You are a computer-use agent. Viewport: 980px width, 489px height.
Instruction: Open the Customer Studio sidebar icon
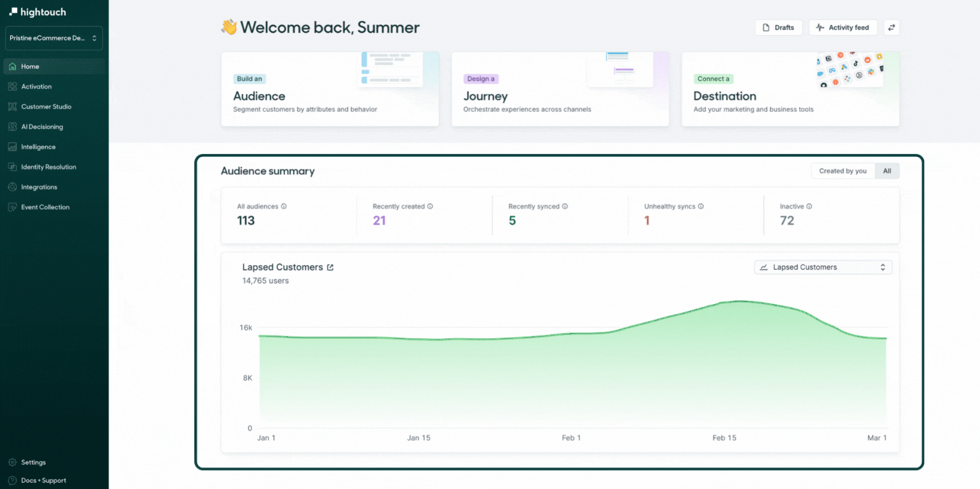[x=12, y=107]
